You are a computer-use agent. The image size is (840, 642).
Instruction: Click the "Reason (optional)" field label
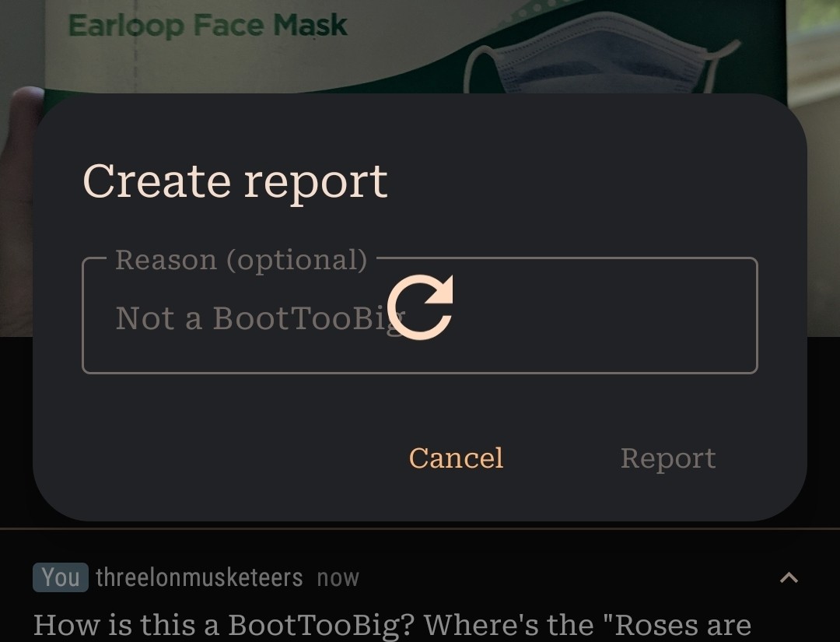[241, 260]
